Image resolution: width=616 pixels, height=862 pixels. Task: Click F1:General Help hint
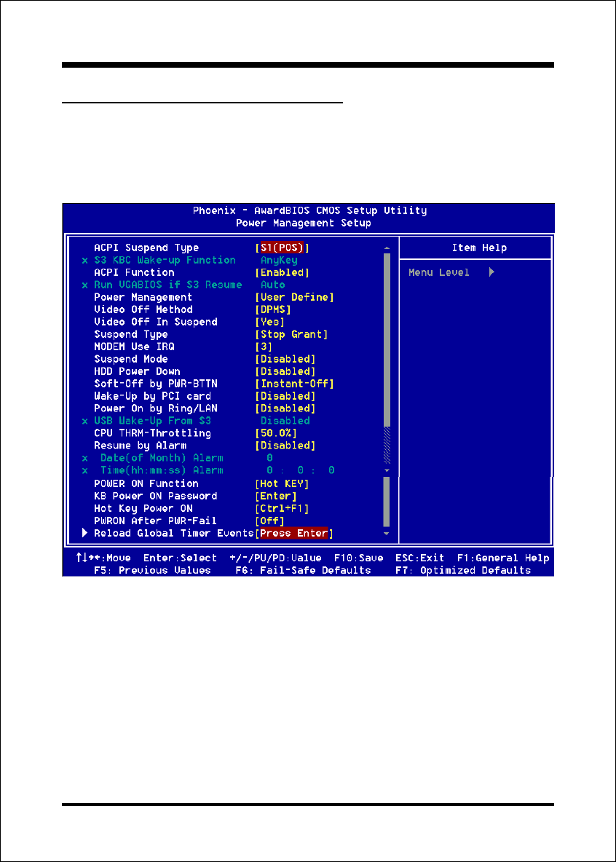502,558
